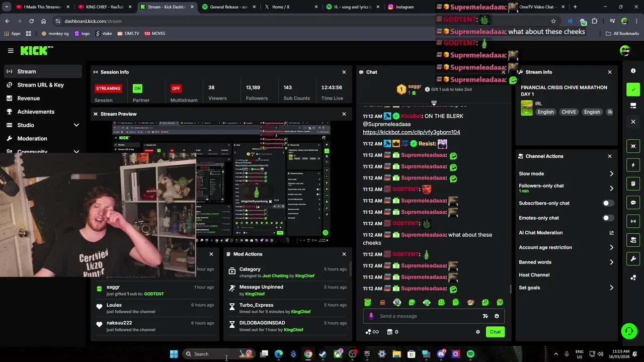Open the hamburger menu beside the Kick logo
644x362 pixels.
11,51
